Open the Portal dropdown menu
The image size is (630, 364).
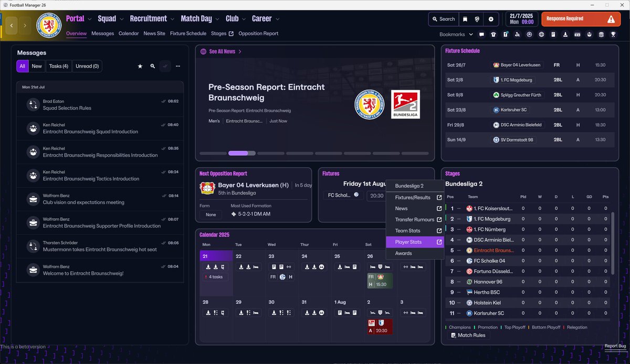(x=78, y=18)
